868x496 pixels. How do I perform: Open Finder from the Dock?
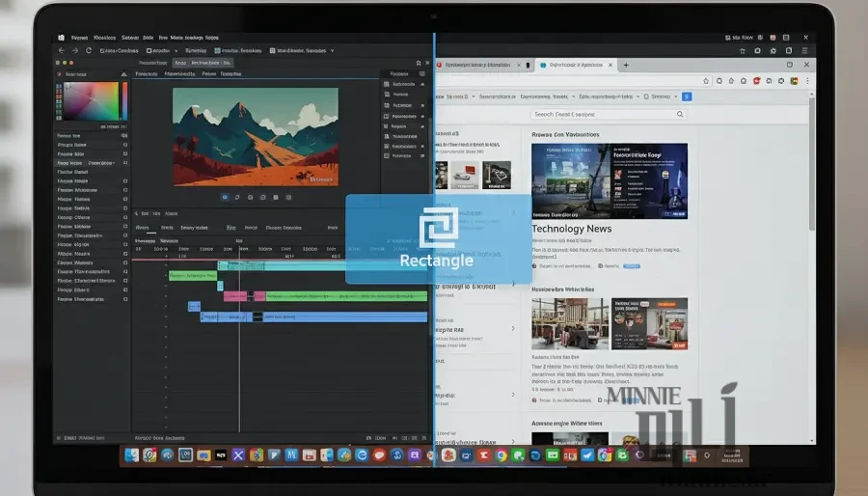128,455
